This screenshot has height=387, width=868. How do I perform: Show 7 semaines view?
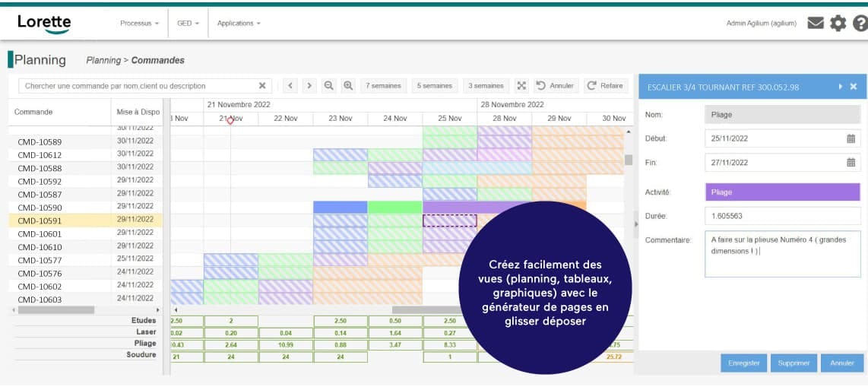(383, 86)
